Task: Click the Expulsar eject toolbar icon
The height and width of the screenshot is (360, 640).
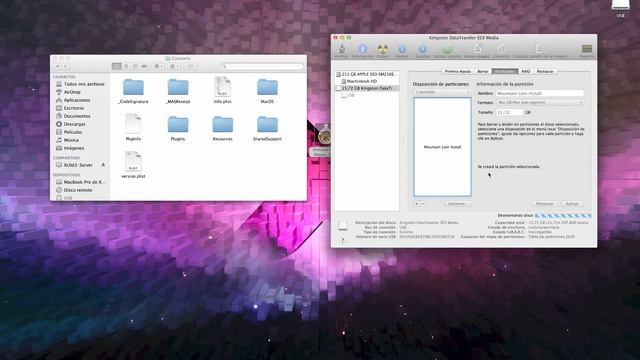Action: point(422,49)
